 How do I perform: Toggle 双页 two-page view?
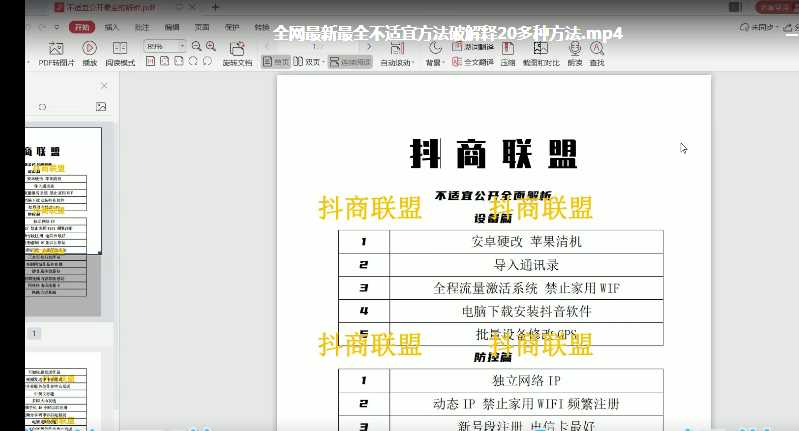[307, 62]
